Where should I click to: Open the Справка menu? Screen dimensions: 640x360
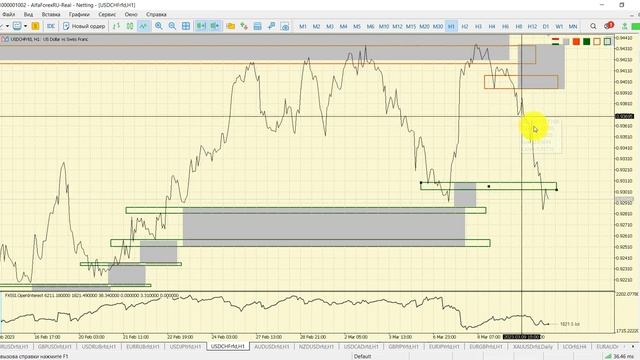(x=156, y=14)
